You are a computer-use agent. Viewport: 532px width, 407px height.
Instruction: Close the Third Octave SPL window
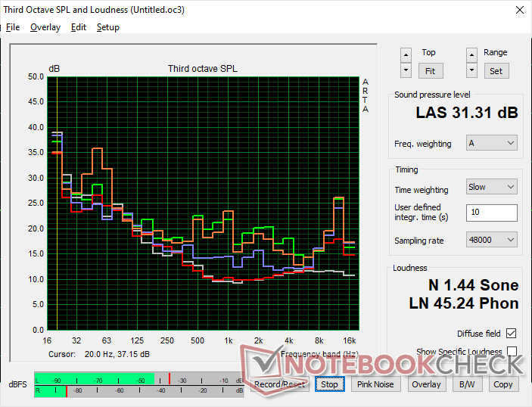pyautogui.click(x=519, y=10)
